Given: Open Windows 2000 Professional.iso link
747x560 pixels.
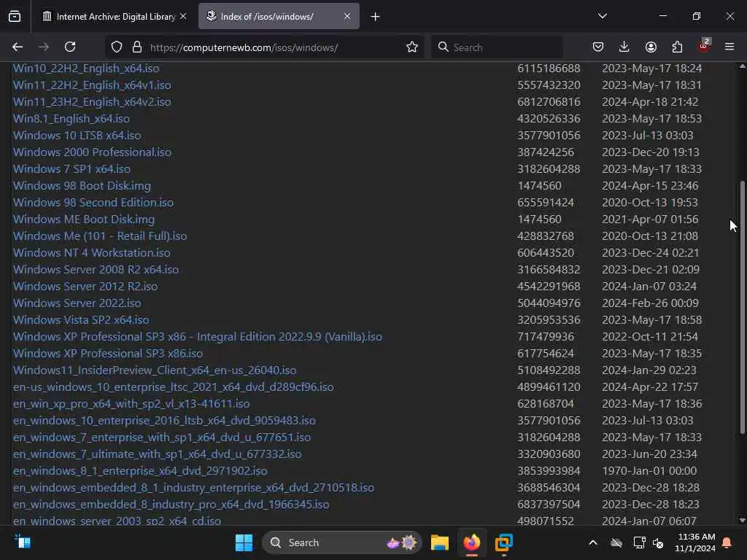Looking at the screenshot, I should 92,152.
